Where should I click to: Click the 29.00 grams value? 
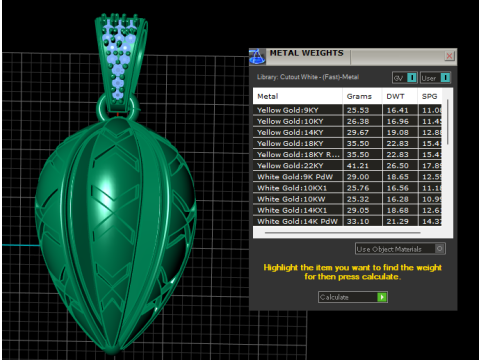tap(358, 177)
